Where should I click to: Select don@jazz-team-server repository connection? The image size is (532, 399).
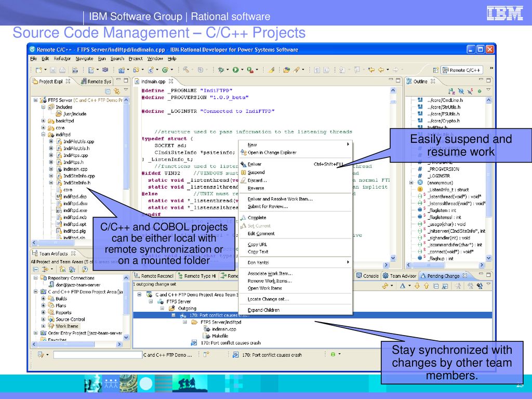78,285
